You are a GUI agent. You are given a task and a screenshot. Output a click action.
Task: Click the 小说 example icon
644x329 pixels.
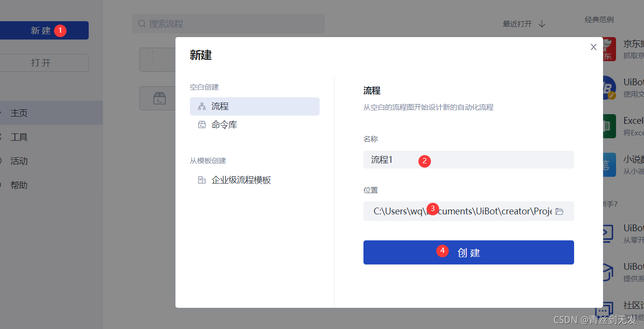click(x=608, y=165)
